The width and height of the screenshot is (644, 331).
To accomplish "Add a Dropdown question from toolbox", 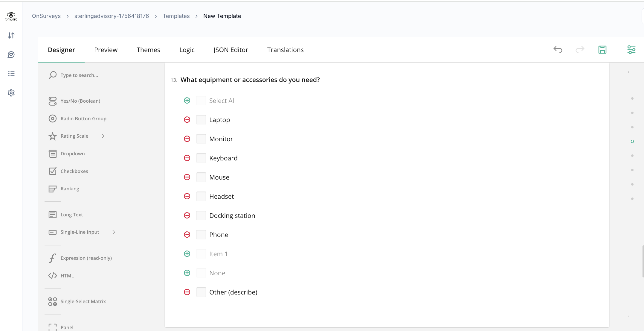I will click(x=73, y=154).
